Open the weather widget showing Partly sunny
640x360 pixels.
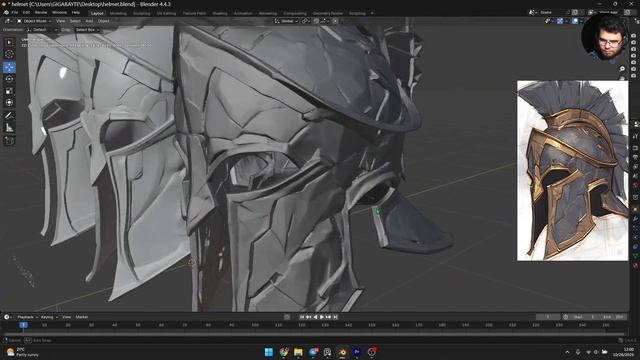click(x=23, y=352)
